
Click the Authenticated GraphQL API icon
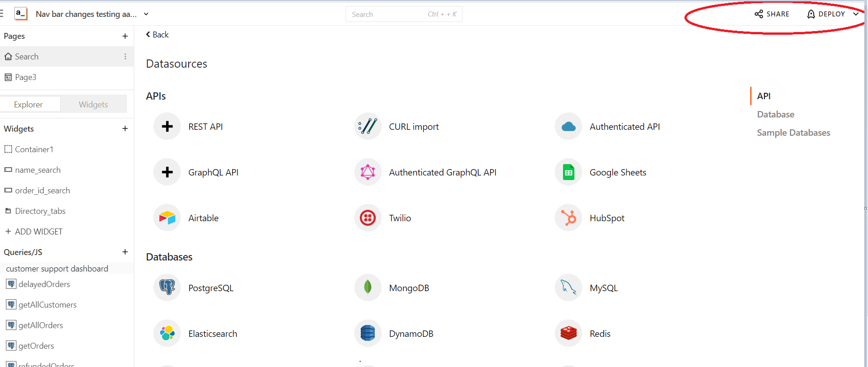point(368,172)
